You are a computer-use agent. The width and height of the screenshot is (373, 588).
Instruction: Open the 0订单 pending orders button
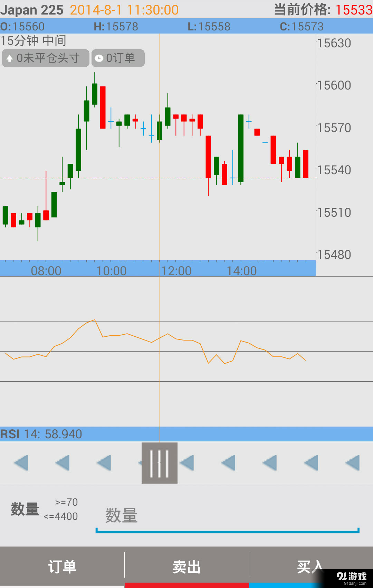(x=118, y=58)
